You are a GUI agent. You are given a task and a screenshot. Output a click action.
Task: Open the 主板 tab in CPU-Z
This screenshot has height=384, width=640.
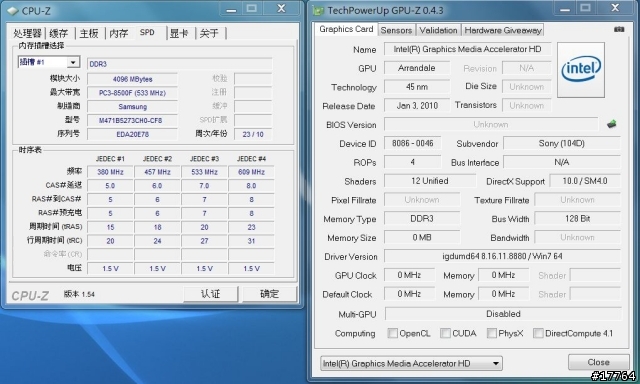[89, 33]
